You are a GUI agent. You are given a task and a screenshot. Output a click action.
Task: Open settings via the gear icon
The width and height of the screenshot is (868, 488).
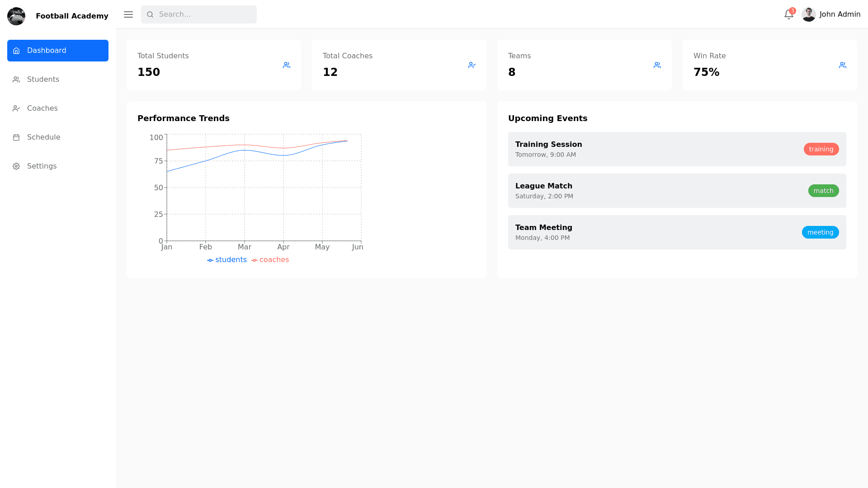tap(16, 166)
